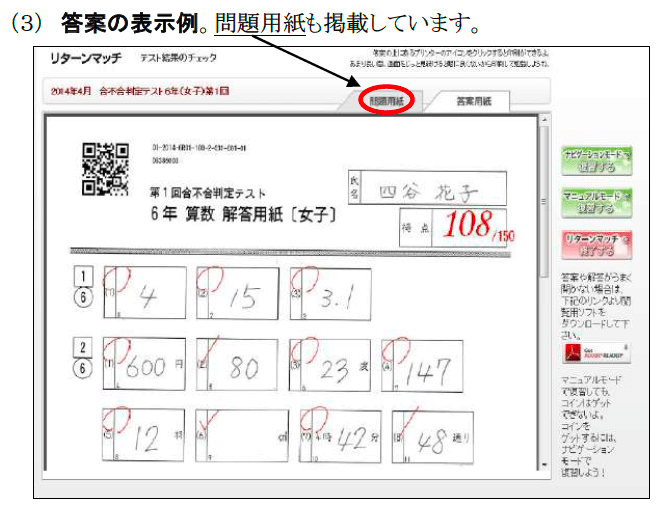Click the name field showing 四谷 花子

[427, 188]
